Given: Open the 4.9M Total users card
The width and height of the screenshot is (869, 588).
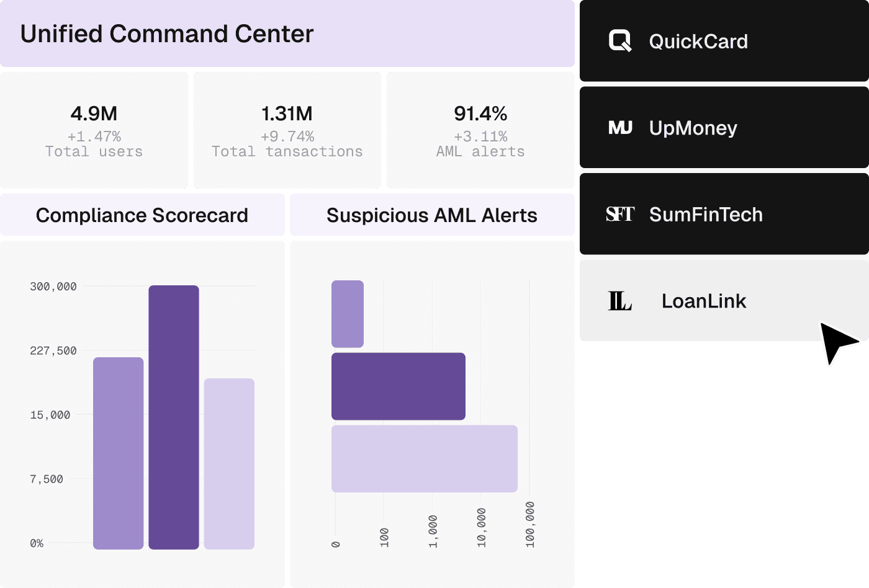Looking at the screenshot, I should coord(94,130).
